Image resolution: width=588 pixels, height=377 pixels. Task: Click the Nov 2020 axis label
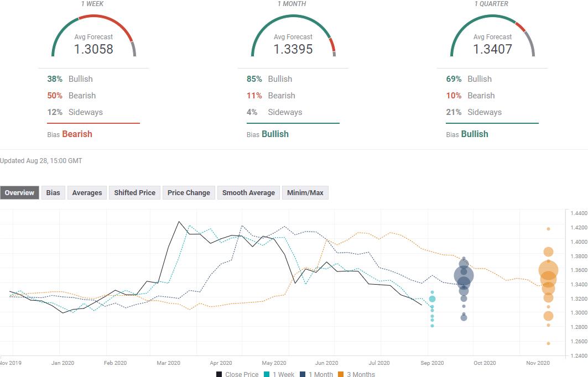coord(538,363)
